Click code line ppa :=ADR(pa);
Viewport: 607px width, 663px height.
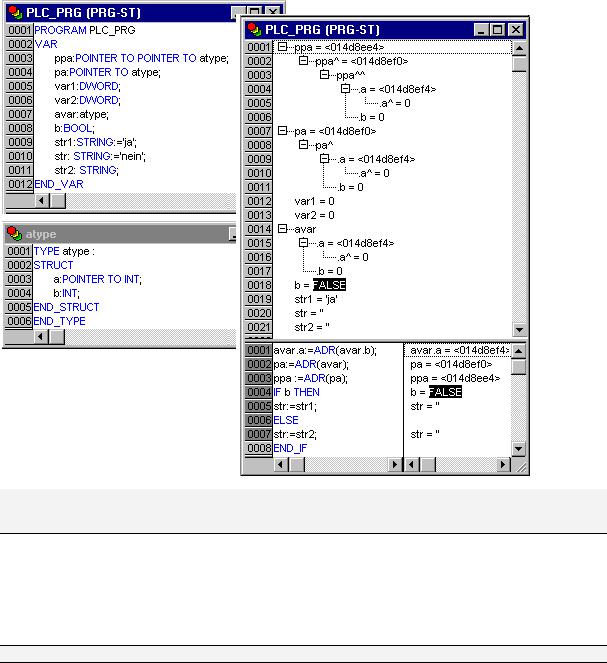(311, 378)
